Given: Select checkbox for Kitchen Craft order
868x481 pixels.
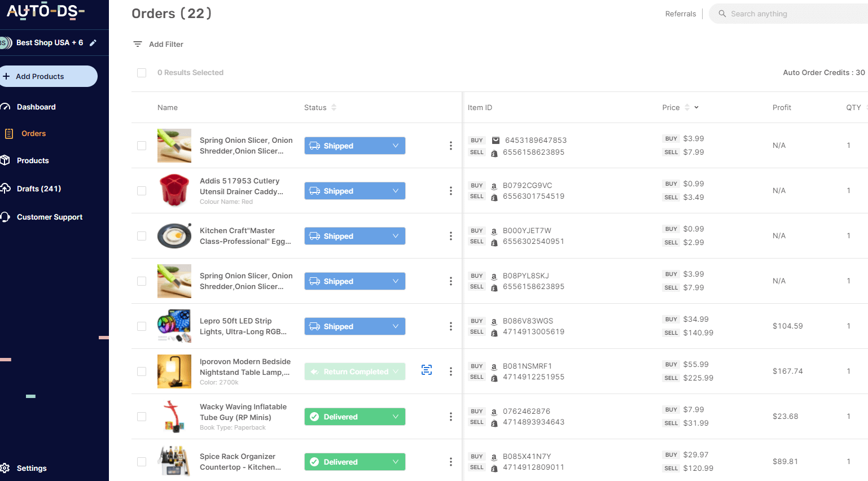Looking at the screenshot, I should (x=142, y=236).
